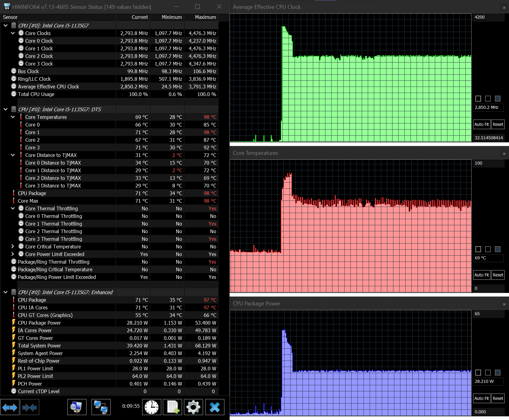Toggle middle checkbox in Core Temperatures graph panel

point(488,249)
